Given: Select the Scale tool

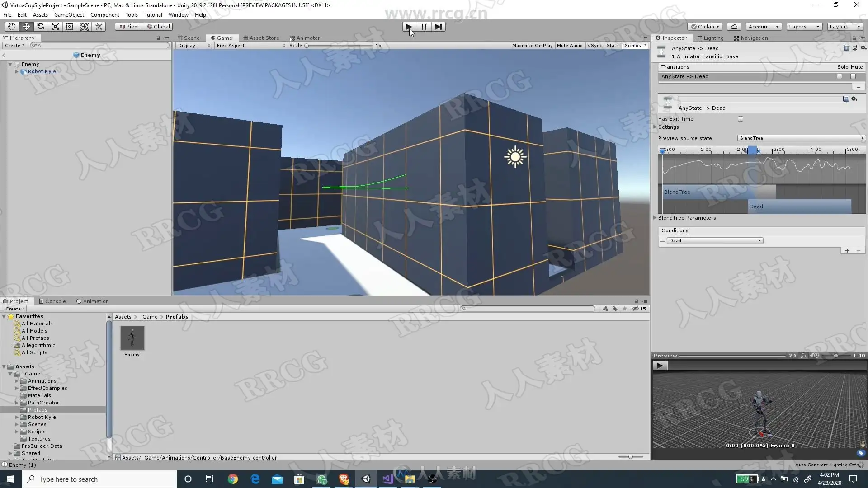Looking at the screenshot, I should (x=55, y=27).
